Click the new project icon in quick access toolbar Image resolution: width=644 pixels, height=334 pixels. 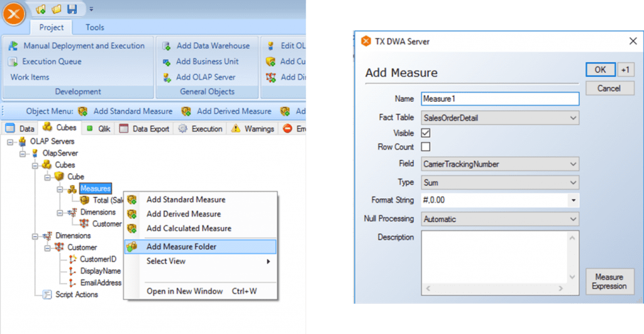click(41, 9)
